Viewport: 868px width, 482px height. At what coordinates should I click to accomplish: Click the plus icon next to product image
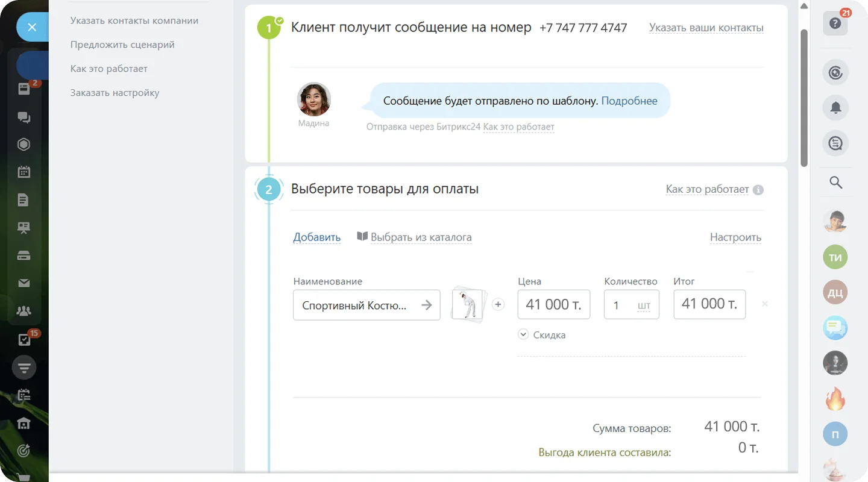(x=498, y=304)
